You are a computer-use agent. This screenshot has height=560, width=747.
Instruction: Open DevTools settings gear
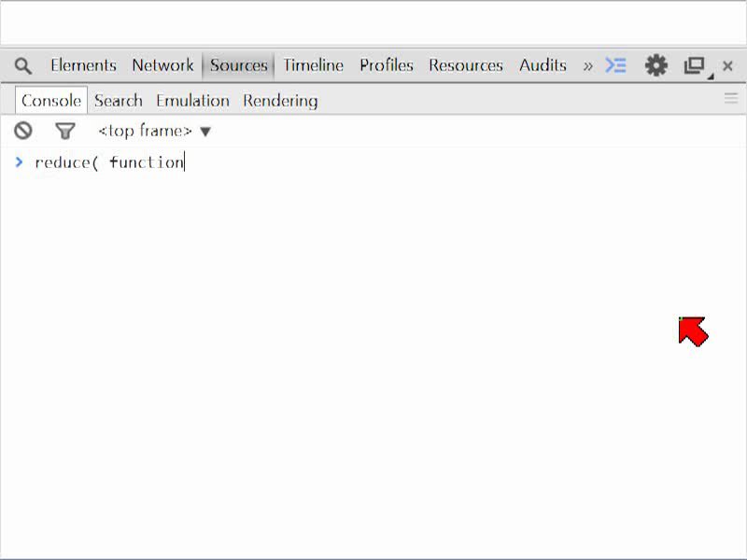click(656, 65)
